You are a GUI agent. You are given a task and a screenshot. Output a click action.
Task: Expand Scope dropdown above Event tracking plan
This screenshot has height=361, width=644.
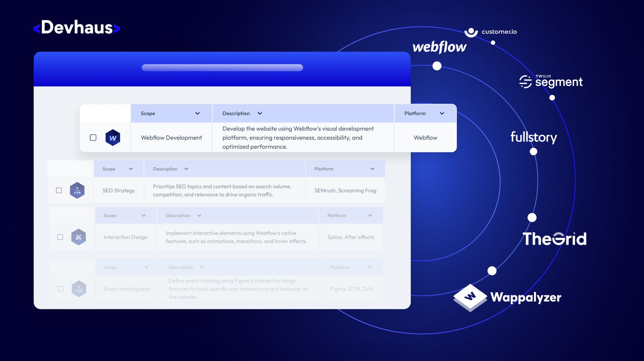[x=147, y=267]
